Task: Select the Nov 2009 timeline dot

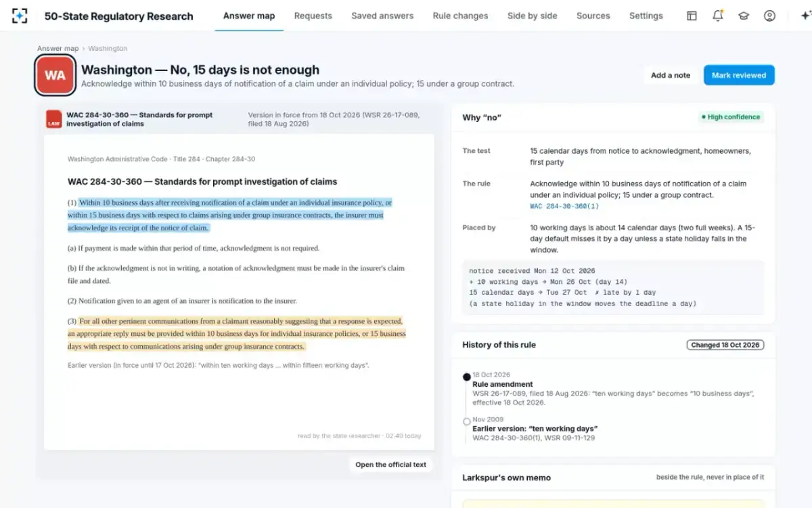Action: tap(466, 421)
